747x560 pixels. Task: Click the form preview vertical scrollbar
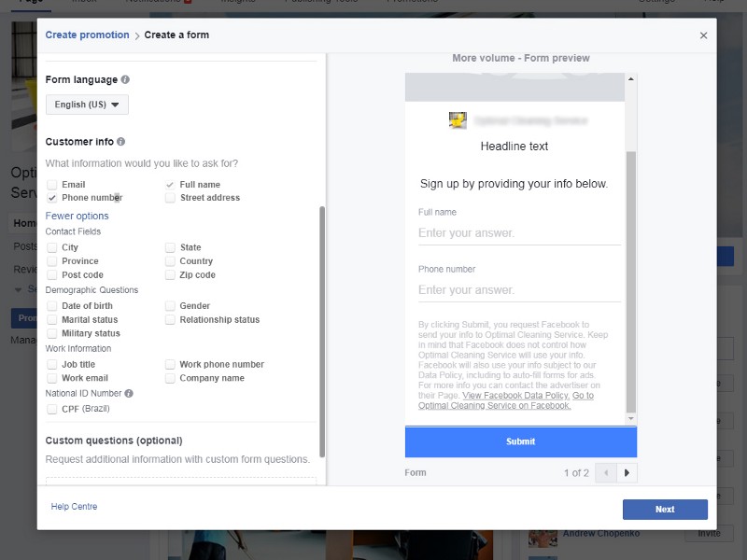631,282
